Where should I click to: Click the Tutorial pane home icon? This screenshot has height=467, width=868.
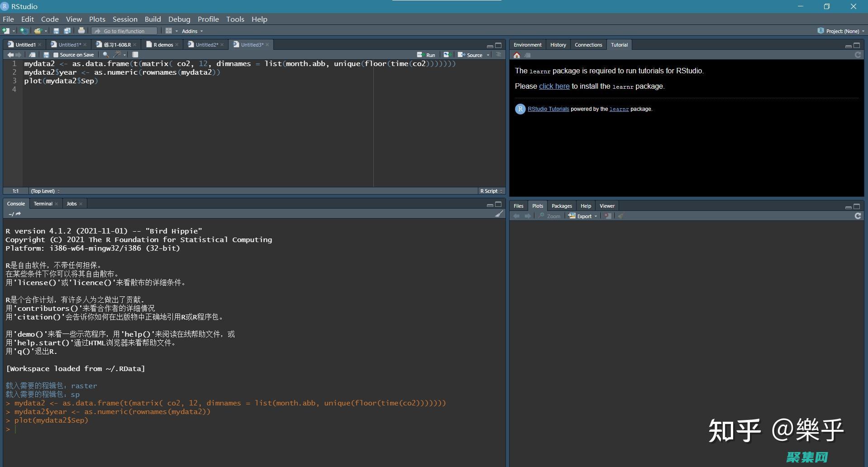[x=517, y=55]
